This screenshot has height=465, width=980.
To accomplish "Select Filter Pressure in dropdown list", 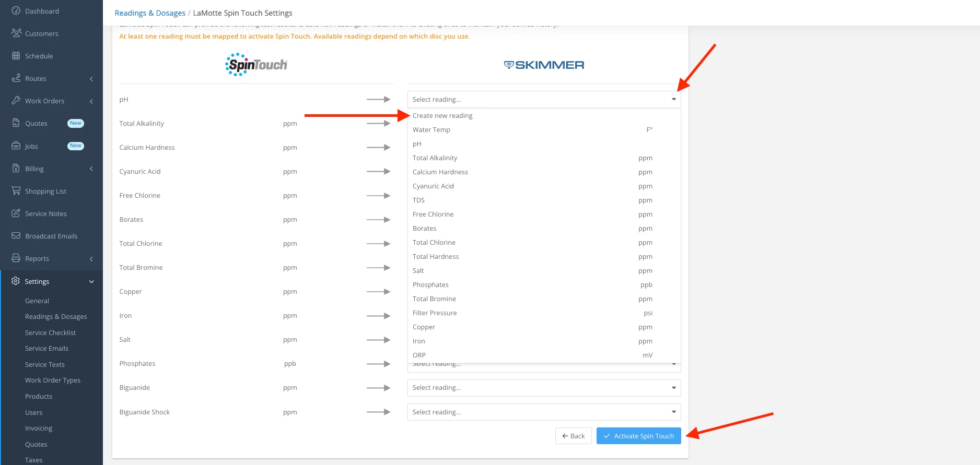I will (x=544, y=313).
